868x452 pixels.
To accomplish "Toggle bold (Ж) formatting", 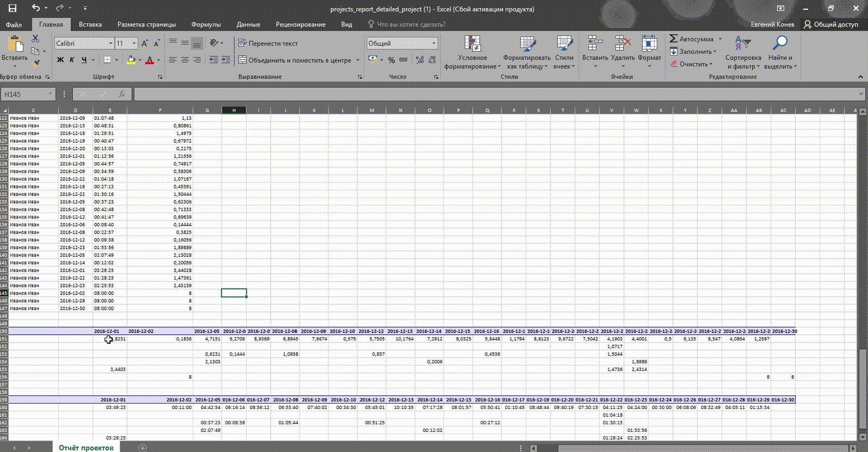I will coord(60,60).
